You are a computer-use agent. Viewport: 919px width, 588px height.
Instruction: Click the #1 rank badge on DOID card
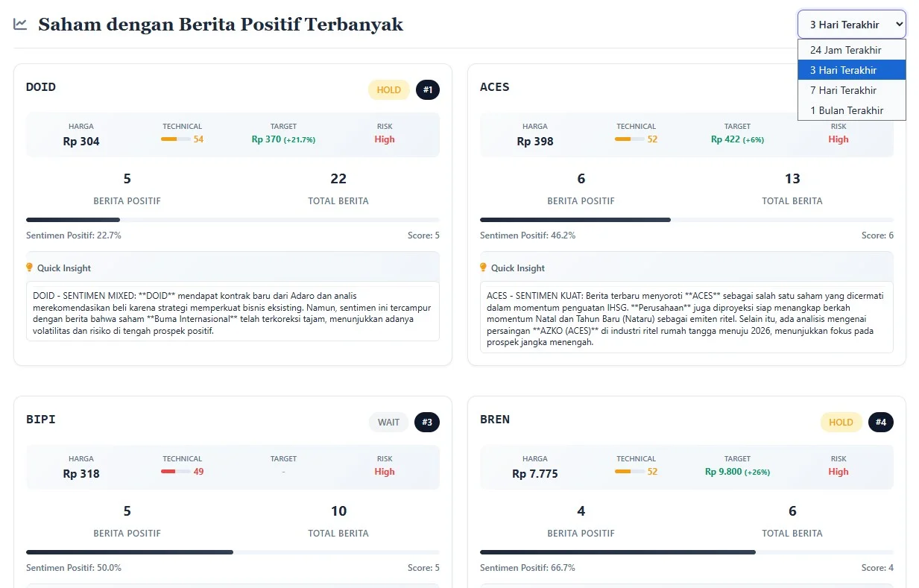click(x=427, y=90)
